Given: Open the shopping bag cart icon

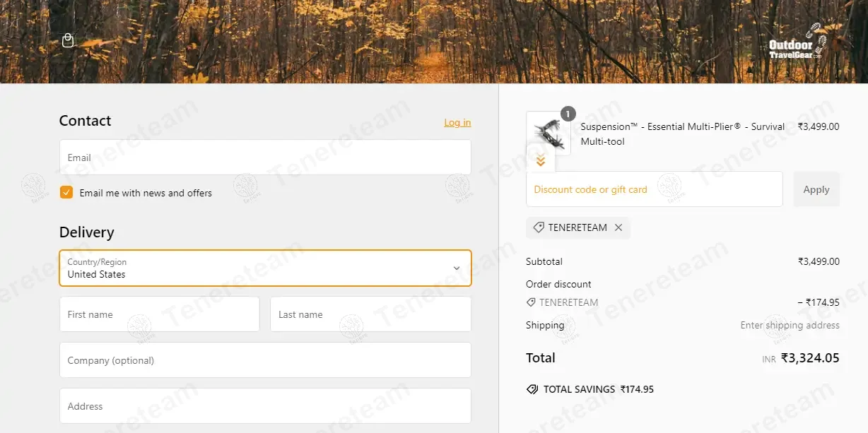Looking at the screenshot, I should 68,40.
